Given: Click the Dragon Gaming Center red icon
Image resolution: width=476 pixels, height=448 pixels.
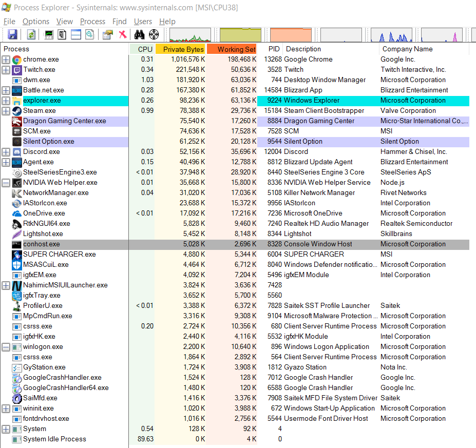Looking at the screenshot, I should [x=17, y=121].
